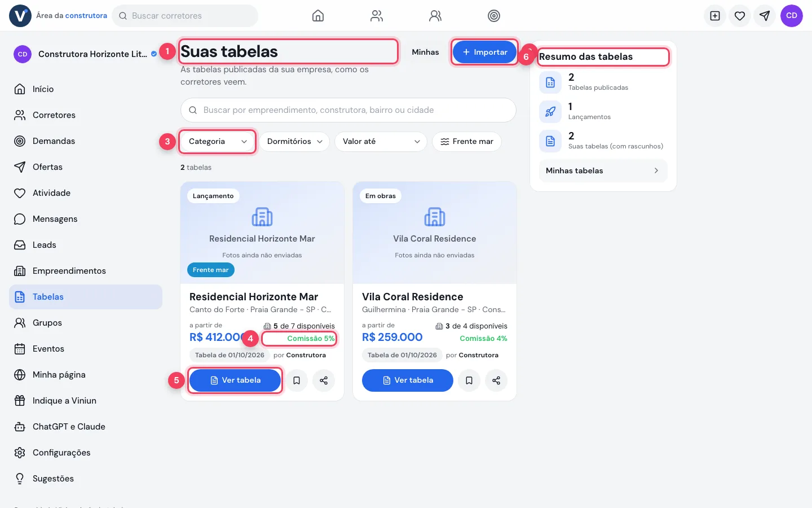
Task: Click the Lançamentos rocket icon
Action: (x=550, y=112)
